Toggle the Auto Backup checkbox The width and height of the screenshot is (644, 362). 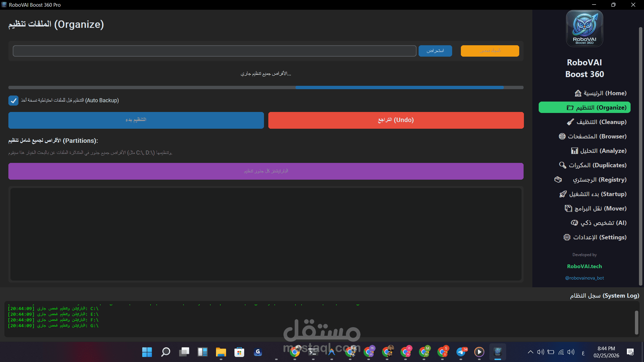[13, 101]
